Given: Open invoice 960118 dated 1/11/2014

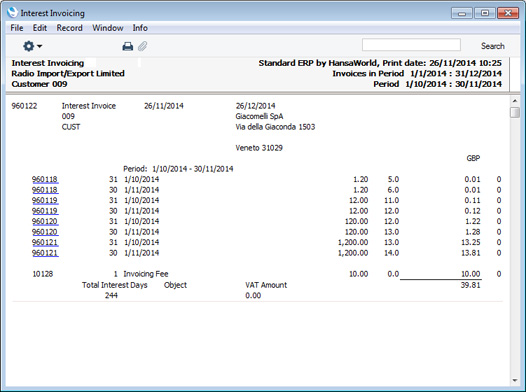Looking at the screenshot, I should [45, 190].
